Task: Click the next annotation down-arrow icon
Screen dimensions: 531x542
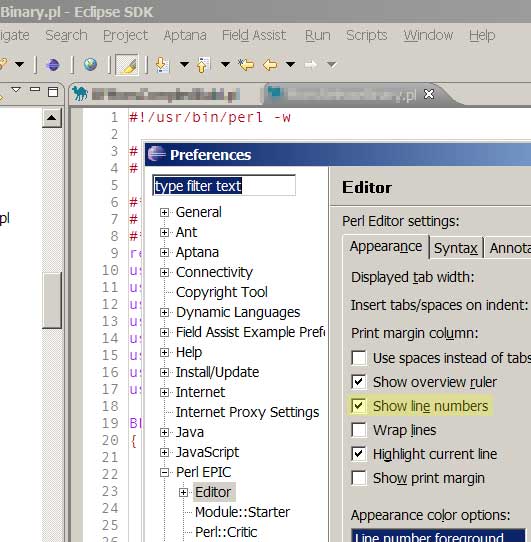Action: pyautogui.click(x=162, y=65)
